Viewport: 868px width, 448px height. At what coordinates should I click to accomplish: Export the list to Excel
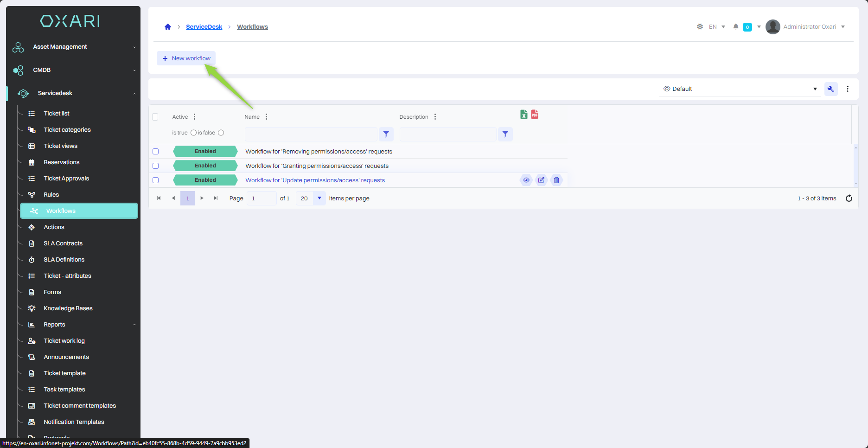click(523, 115)
